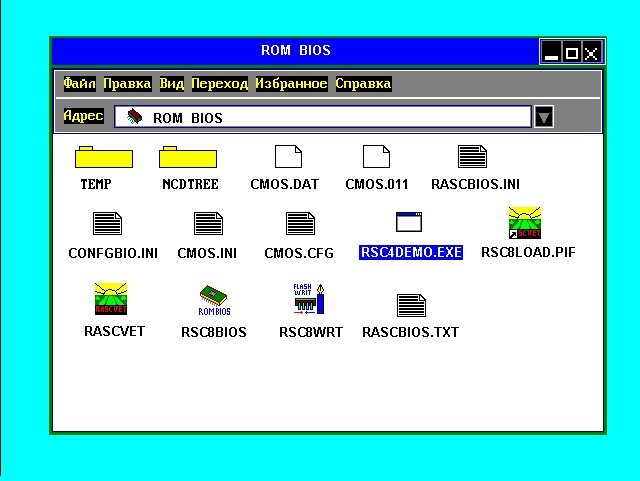Screen dimensions: 640x481
Task: Click the CONFGBIO.INI file name
Action: [113, 253]
